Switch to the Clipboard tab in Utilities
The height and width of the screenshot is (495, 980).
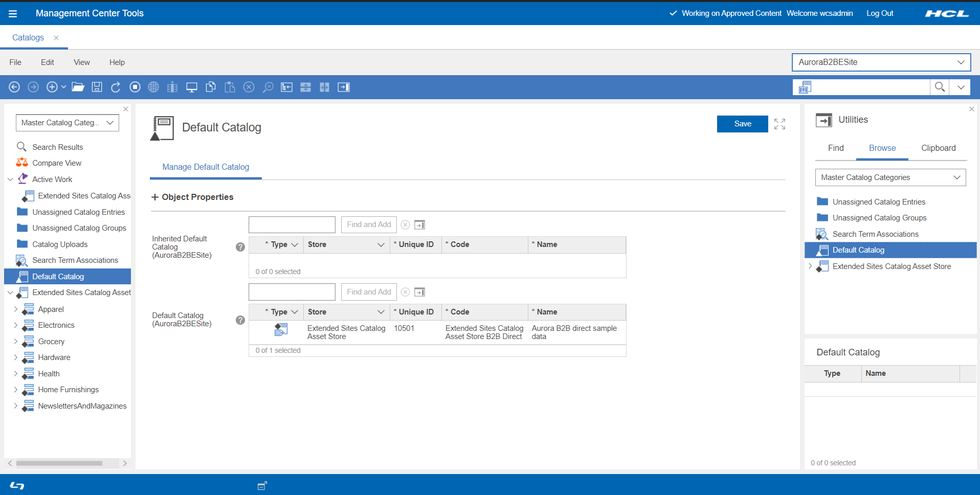click(939, 148)
